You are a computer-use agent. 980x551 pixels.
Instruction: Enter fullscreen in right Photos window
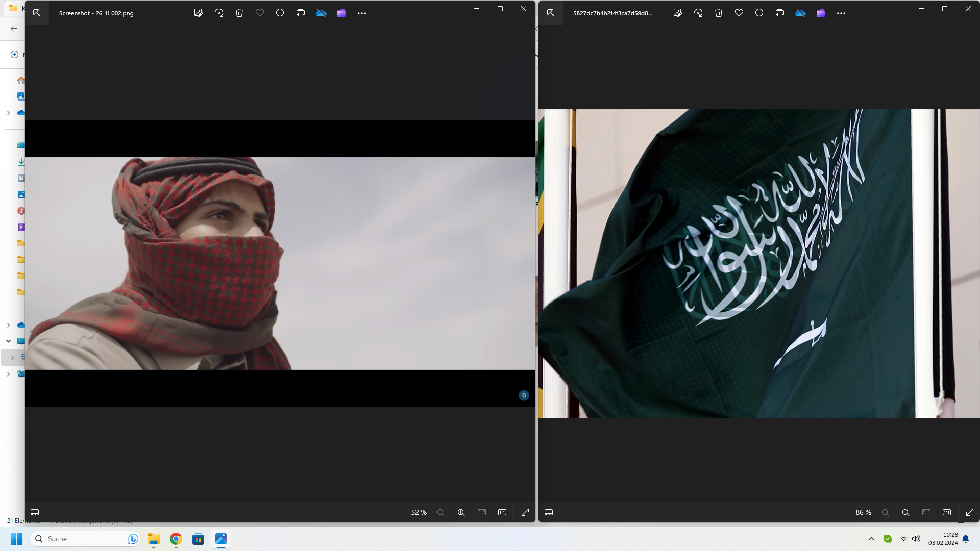click(970, 512)
